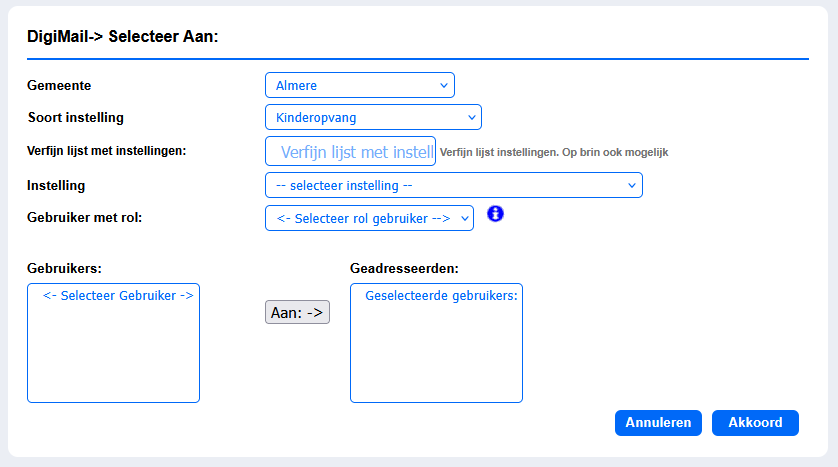
Task: Select '<- Selecteer Gebruiker ->' in Gebruikers list
Action: click(x=118, y=295)
